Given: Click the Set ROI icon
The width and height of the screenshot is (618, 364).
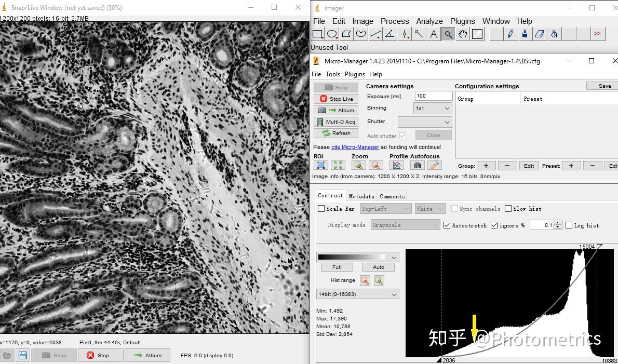Looking at the screenshot, I should coord(321,165).
